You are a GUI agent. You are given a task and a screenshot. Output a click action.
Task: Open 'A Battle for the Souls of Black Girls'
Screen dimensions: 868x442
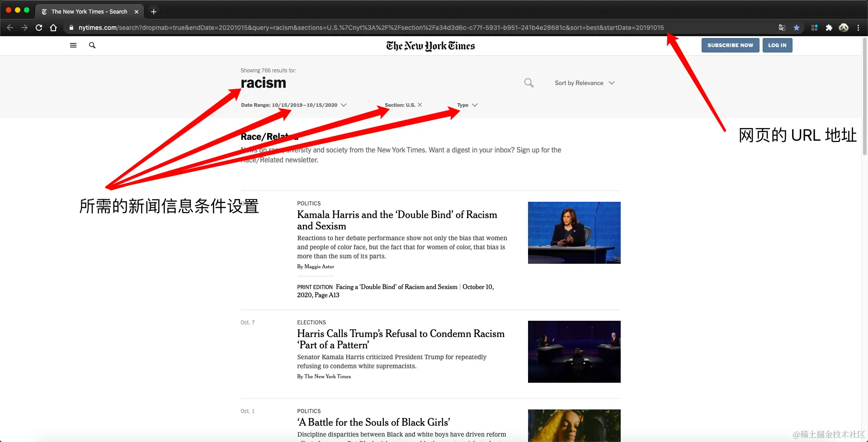pyautogui.click(x=373, y=422)
